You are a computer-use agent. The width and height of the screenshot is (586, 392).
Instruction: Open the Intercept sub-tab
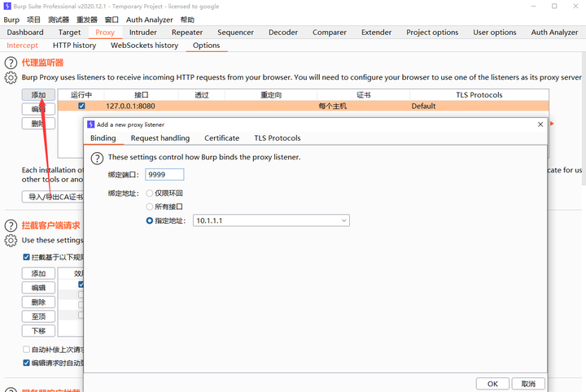point(23,46)
